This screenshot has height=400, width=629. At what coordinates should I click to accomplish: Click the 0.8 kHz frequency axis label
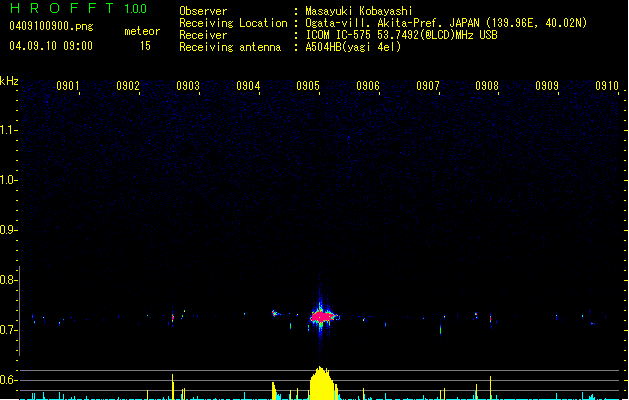(8, 280)
